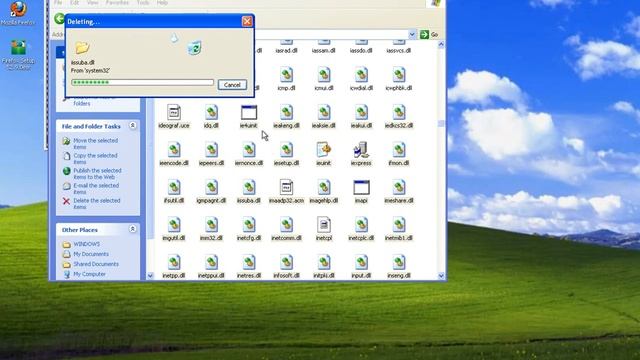Select the inetmib1.dll file icon

click(x=399, y=224)
